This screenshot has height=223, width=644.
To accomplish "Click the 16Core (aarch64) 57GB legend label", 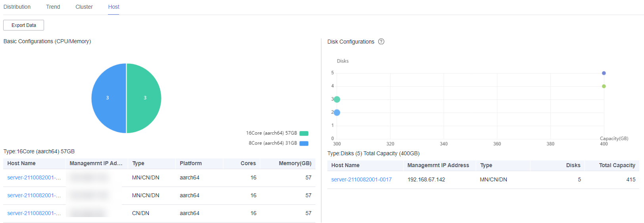I will tap(271, 133).
